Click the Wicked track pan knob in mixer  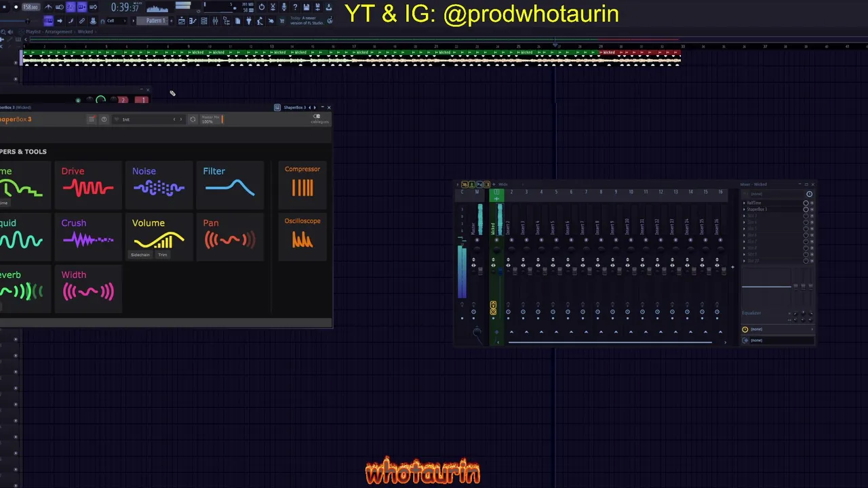[x=496, y=250]
